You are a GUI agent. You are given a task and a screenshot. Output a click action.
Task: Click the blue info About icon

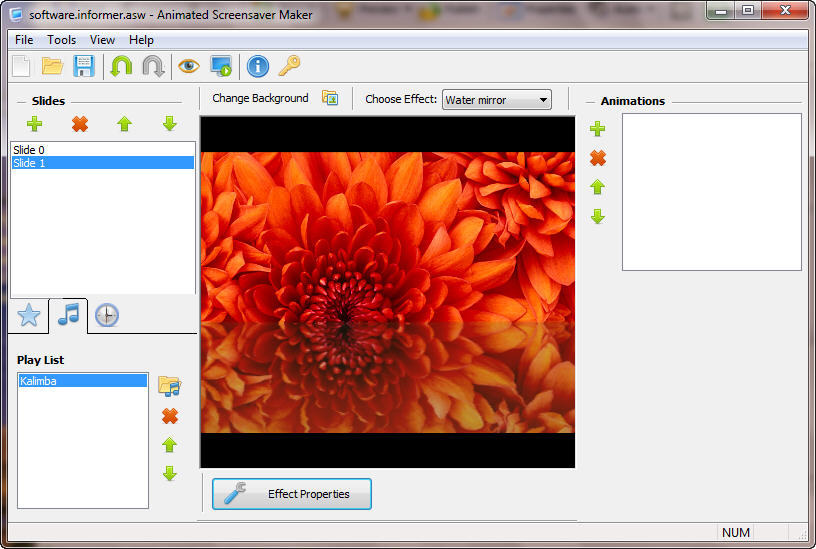tap(258, 67)
